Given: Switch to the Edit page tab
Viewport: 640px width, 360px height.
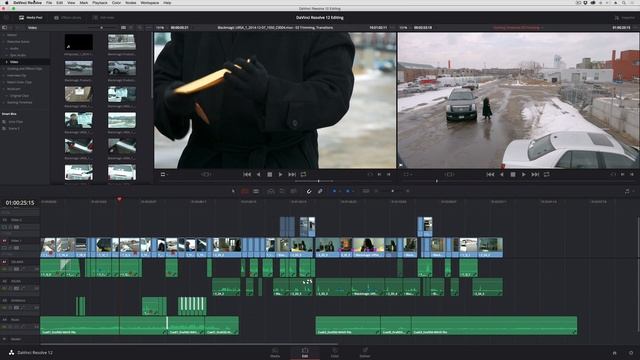Looking at the screenshot, I should tap(305, 353).
